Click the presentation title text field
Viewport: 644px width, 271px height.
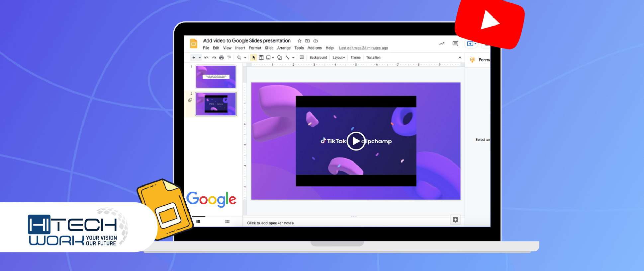247,41
